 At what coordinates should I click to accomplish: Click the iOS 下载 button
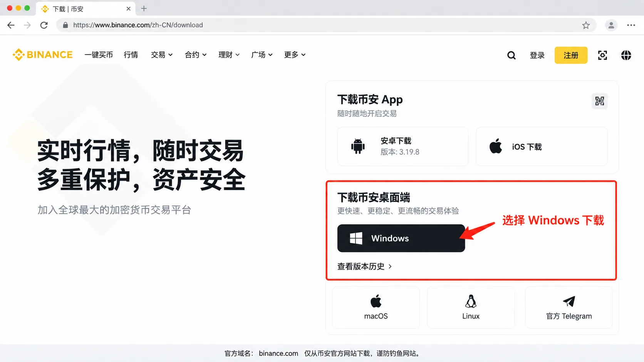pos(542,147)
